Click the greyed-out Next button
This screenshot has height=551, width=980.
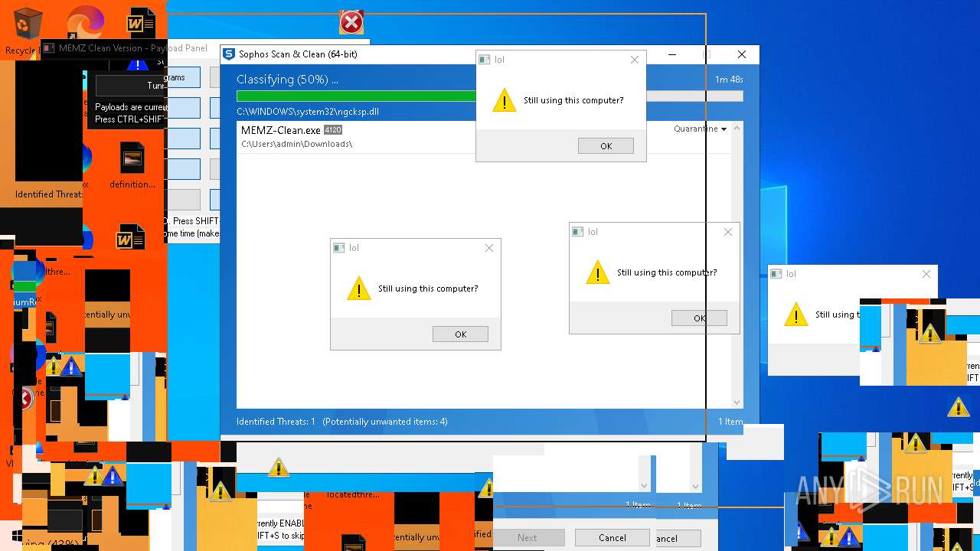click(528, 538)
